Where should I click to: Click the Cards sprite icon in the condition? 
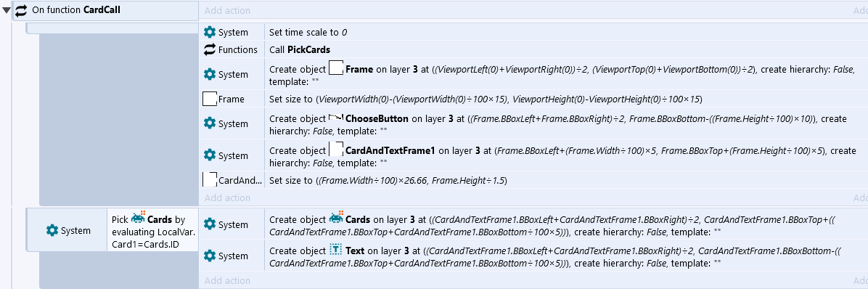pos(139,218)
